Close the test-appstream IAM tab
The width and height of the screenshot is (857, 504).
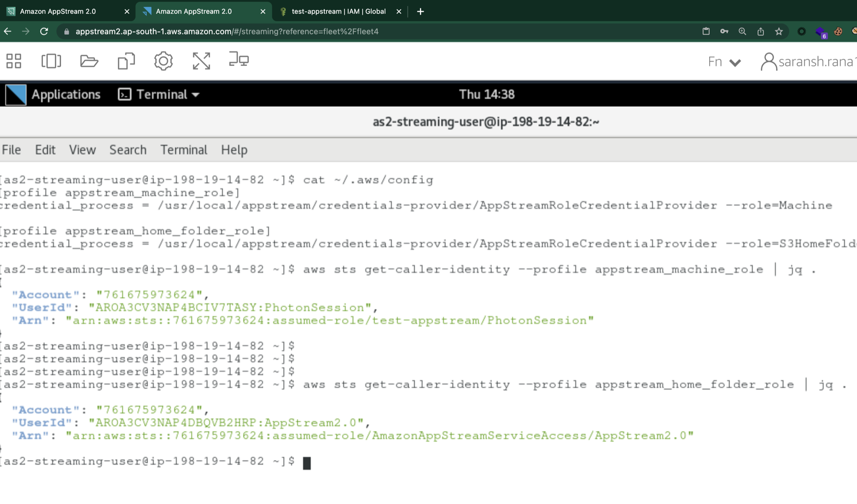(x=399, y=11)
